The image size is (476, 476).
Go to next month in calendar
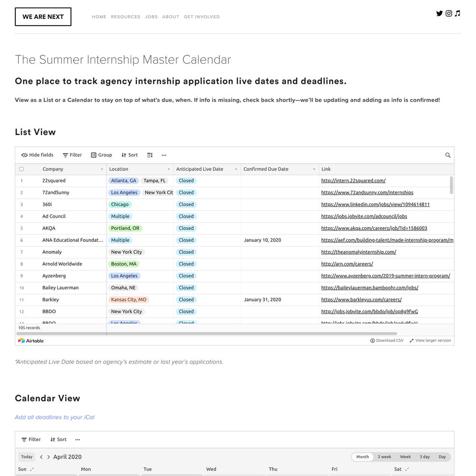pyautogui.click(x=49, y=457)
